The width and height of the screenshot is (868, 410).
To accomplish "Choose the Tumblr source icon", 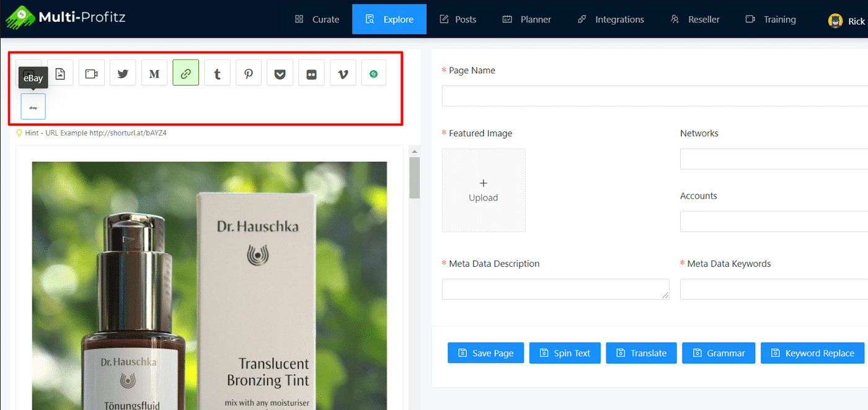I will pyautogui.click(x=217, y=73).
